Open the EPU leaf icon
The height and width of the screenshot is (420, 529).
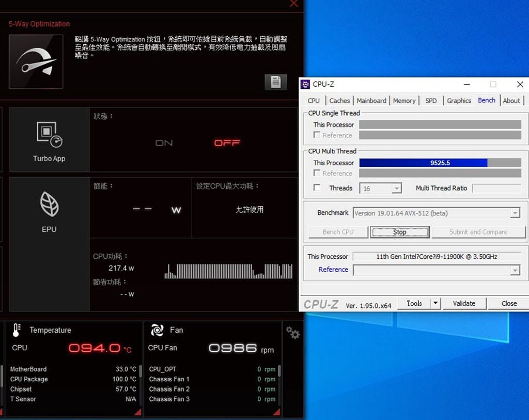(49, 204)
